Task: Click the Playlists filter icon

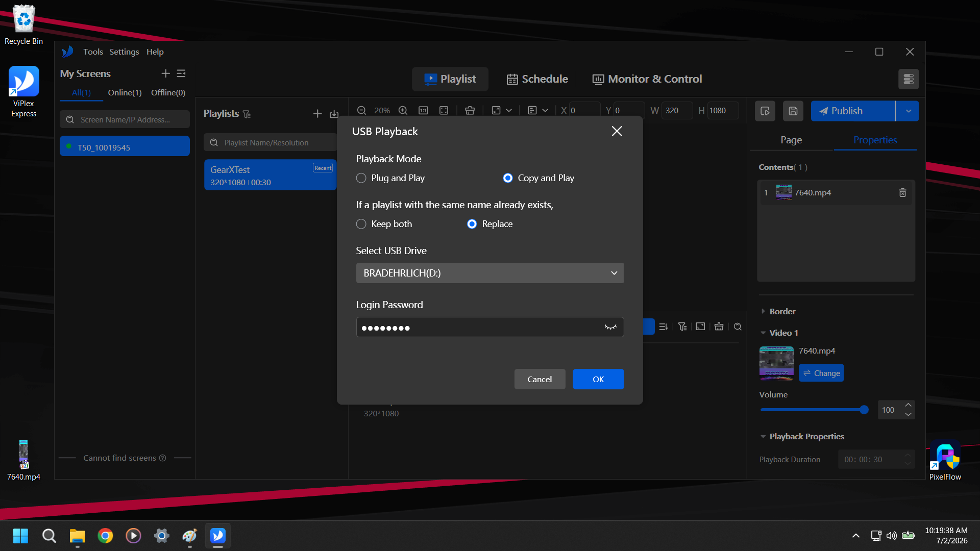Action: 247,114
